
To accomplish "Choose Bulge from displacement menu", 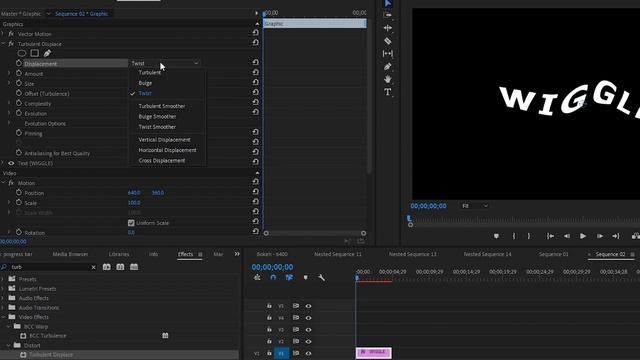I will (145, 83).
